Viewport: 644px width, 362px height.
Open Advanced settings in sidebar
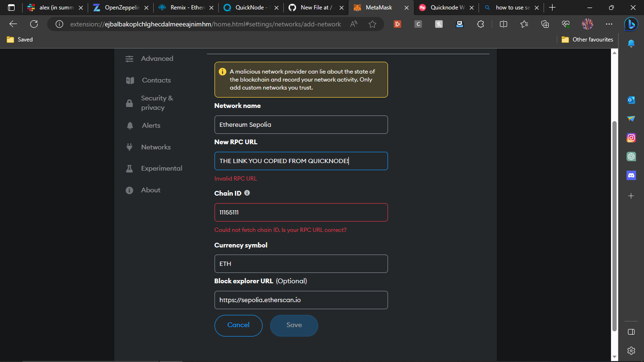157,58
